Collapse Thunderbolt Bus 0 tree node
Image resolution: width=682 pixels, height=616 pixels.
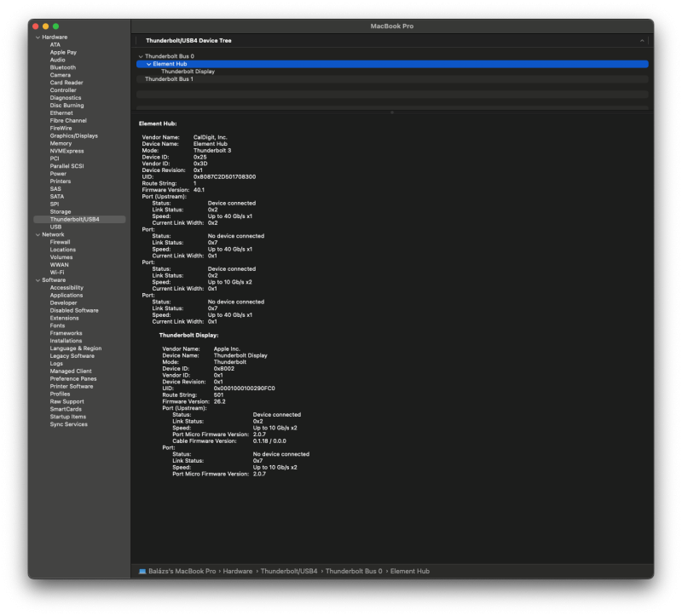pyautogui.click(x=141, y=56)
